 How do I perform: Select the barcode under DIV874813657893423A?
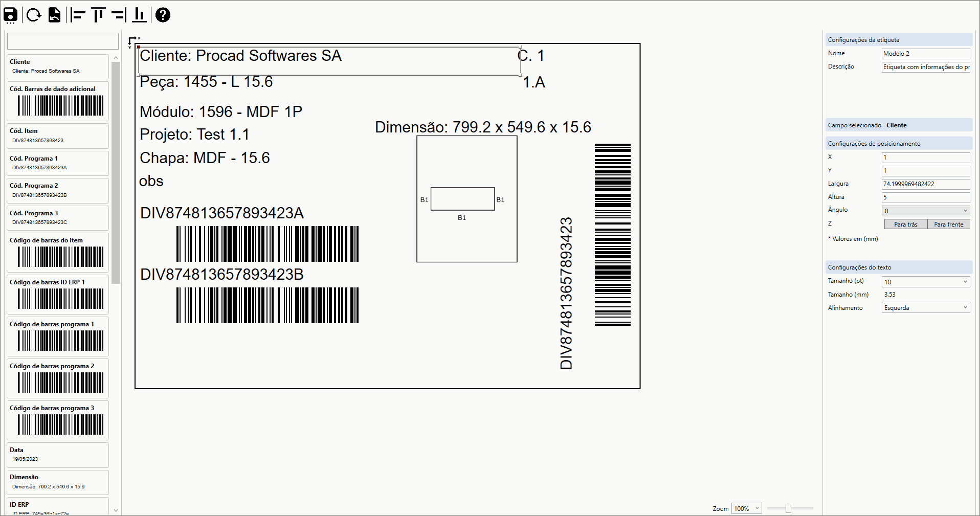coord(268,244)
